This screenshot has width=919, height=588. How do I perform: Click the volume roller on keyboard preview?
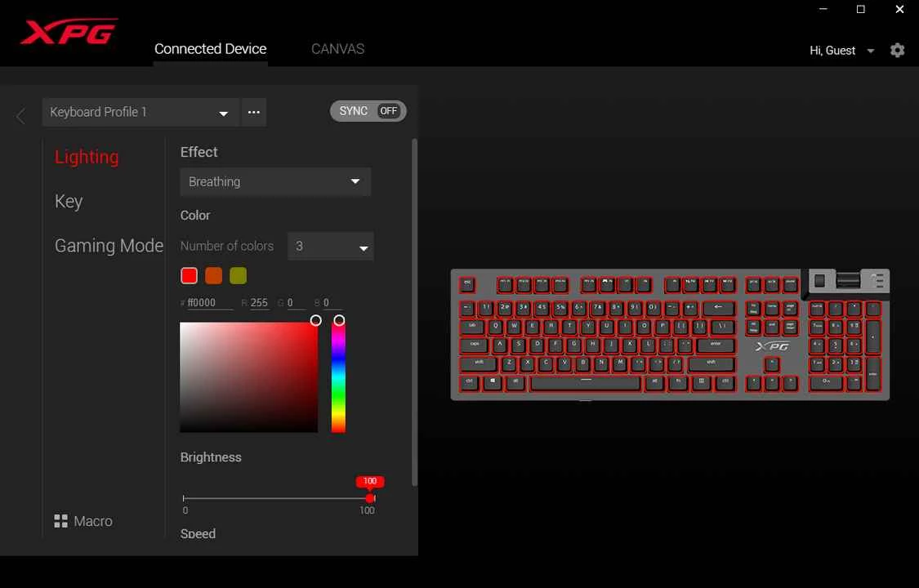[848, 280]
